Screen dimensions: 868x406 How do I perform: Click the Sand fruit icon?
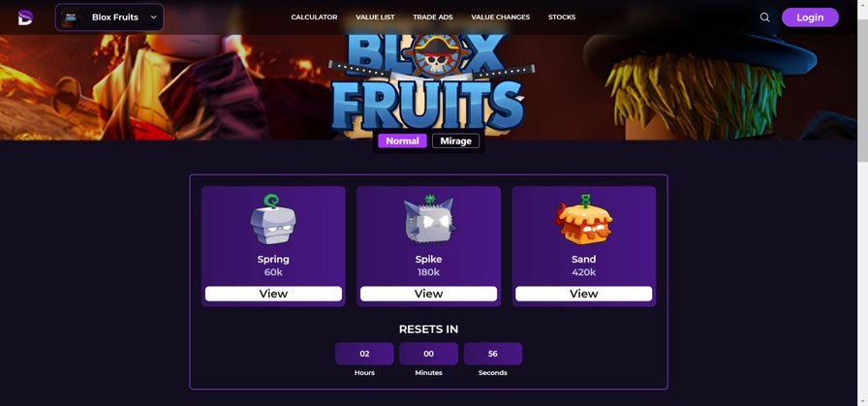(583, 220)
